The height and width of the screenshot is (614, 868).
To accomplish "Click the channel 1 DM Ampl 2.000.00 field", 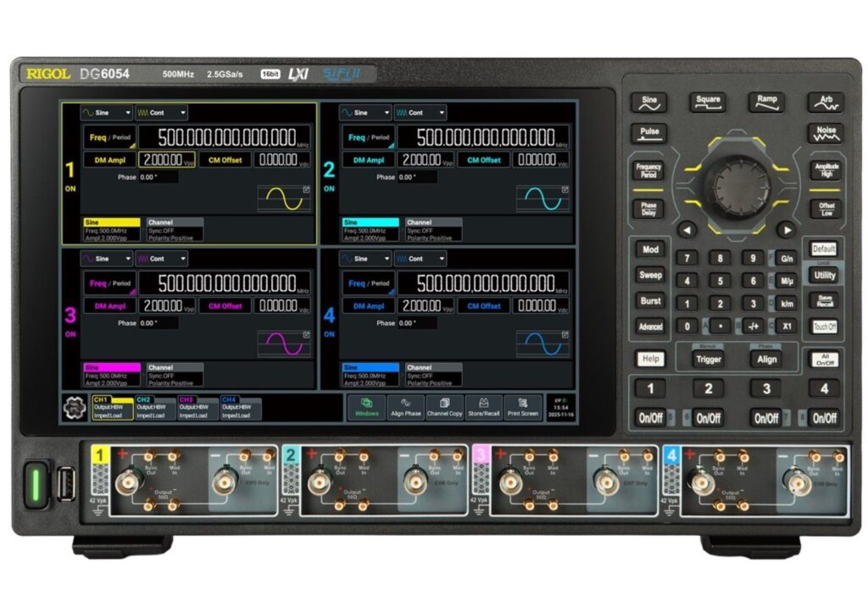I will tap(167, 160).
